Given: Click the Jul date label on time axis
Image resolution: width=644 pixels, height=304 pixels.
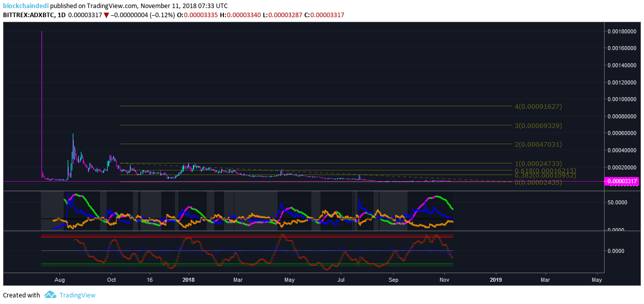Looking at the screenshot, I should click(x=341, y=279).
